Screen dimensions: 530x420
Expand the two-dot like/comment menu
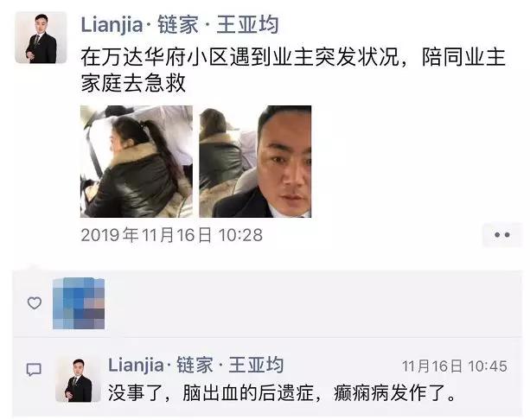(502, 235)
